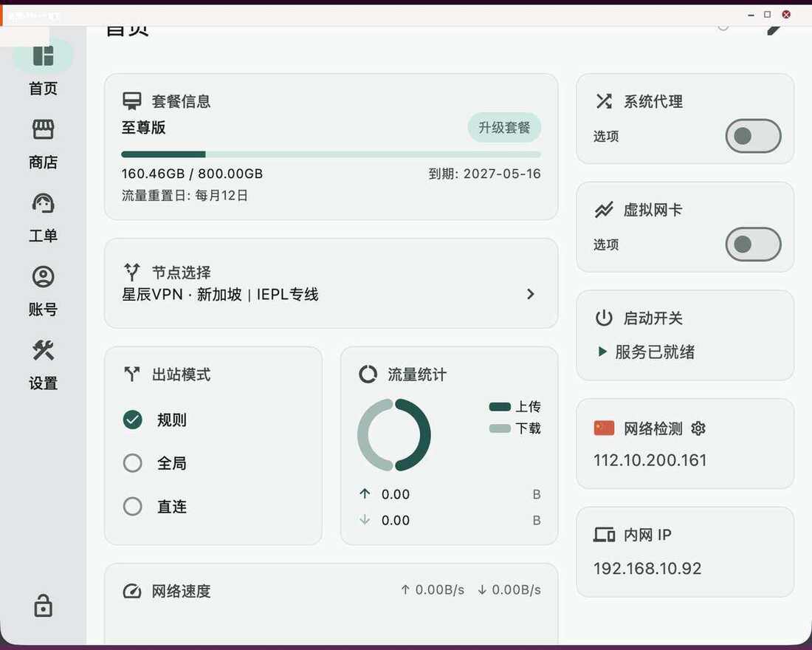
Task: Select the 规则 outbound mode
Action: pos(133,420)
